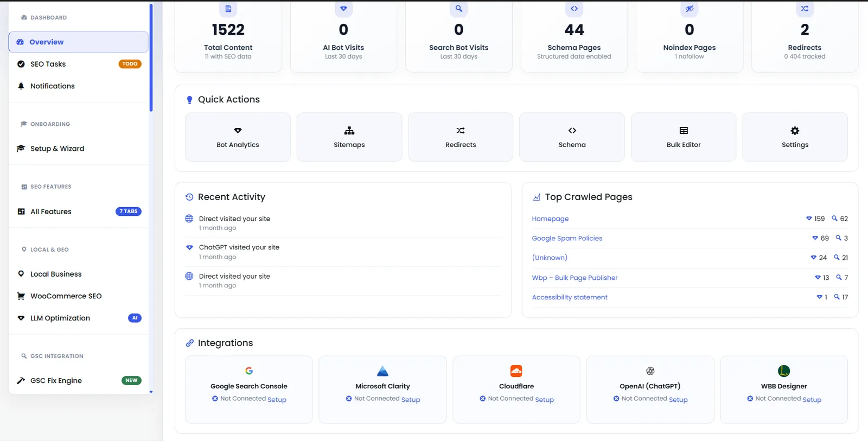The height and width of the screenshot is (442, 868).
Task: Click Setup under Google Search Console
Action: [x=277, y=400]
